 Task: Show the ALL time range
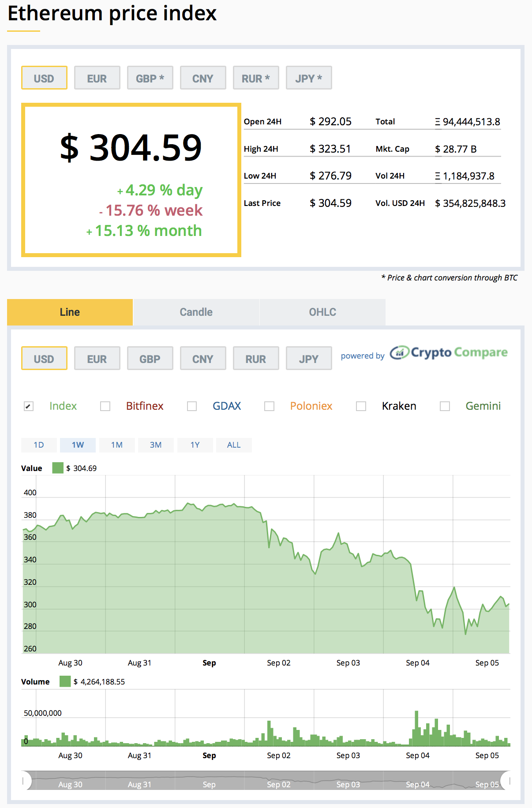click(234, 445)
